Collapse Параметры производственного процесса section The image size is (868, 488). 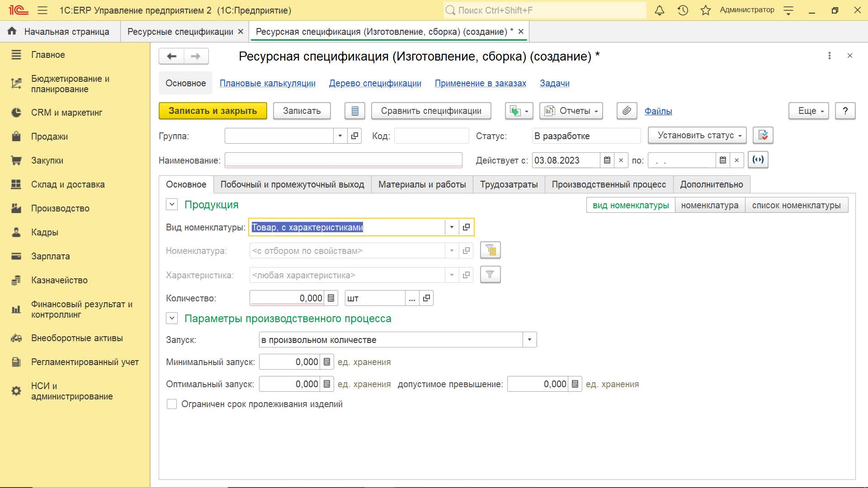point(172,318)
